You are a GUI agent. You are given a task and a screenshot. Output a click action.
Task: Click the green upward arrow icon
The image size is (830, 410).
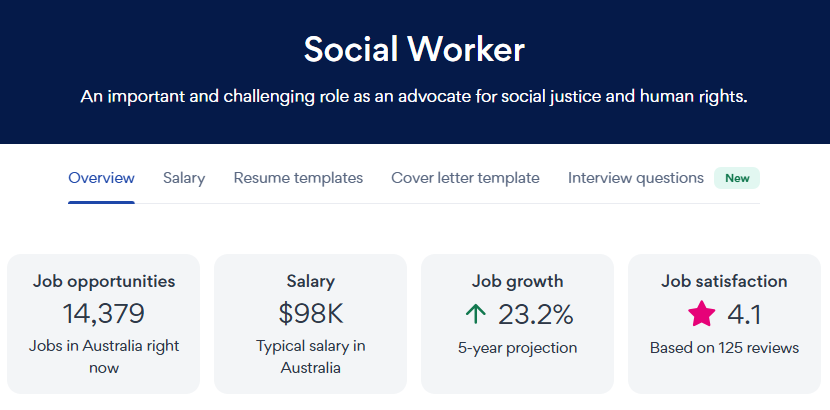tap(476, 315)
